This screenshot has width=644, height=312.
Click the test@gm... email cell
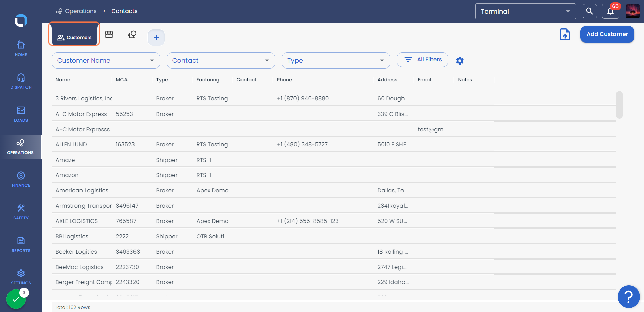coord(432,129)
